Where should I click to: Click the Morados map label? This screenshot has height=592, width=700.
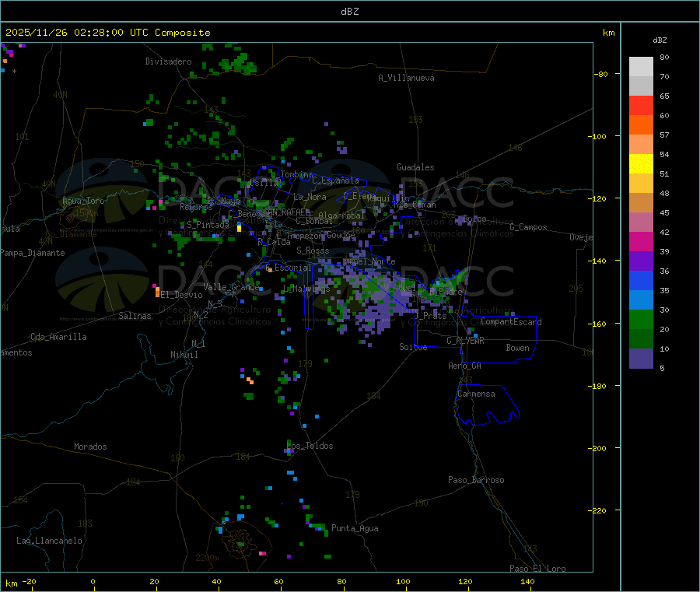pyautogui.click(x=90, y=447)
